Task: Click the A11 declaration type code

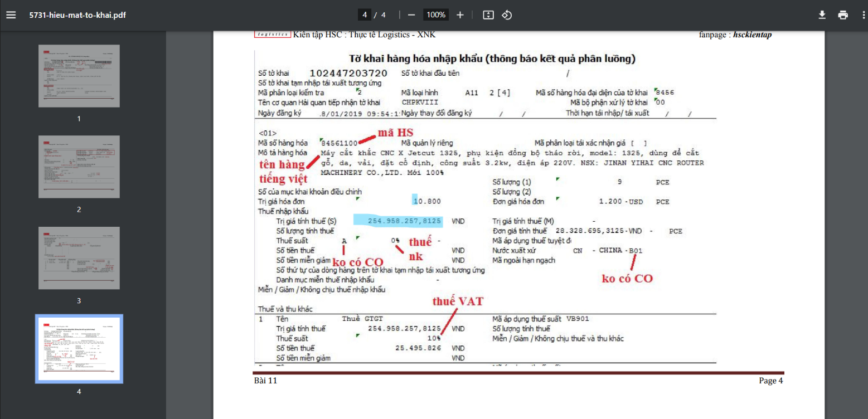Action: point(472,93)
